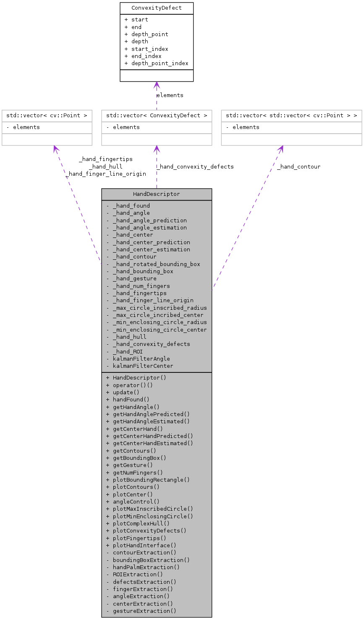
Task: Select '- _hand_gesture' attribute
Action: 131,278
